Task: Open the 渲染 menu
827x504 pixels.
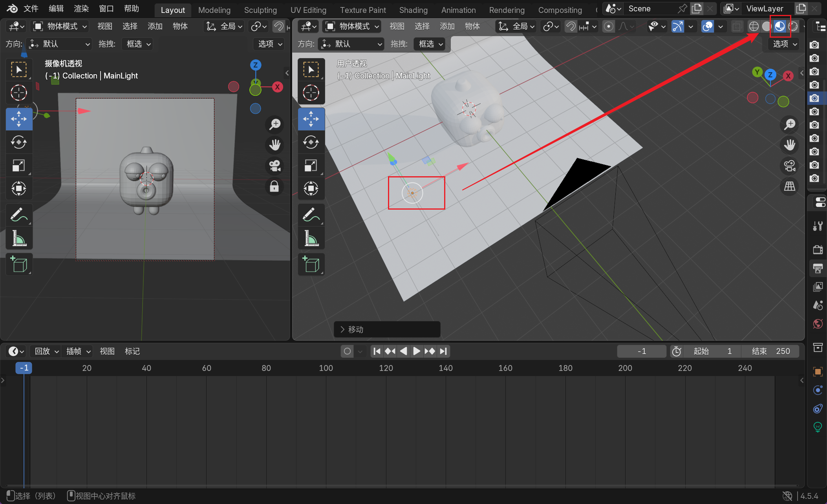Action: click(x=81, y=9)
